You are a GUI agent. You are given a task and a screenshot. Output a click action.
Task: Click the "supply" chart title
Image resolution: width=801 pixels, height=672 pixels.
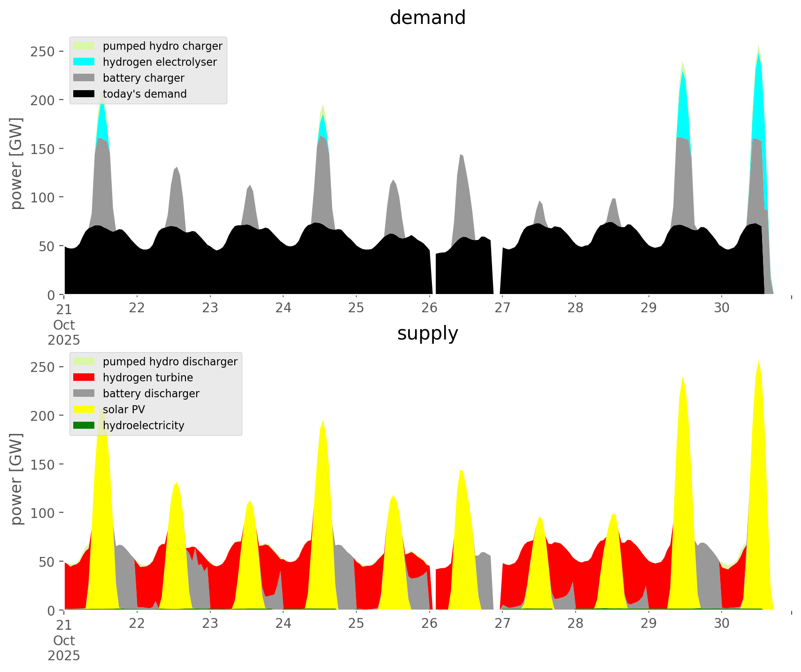(x=427, y=333)
